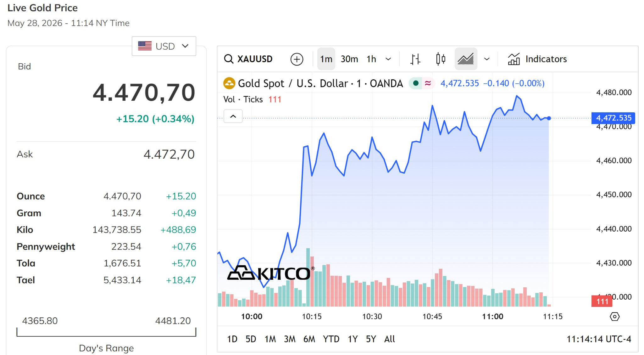Open chart settings hexagon icon
The image size is (644, 355).
(614, 316)
